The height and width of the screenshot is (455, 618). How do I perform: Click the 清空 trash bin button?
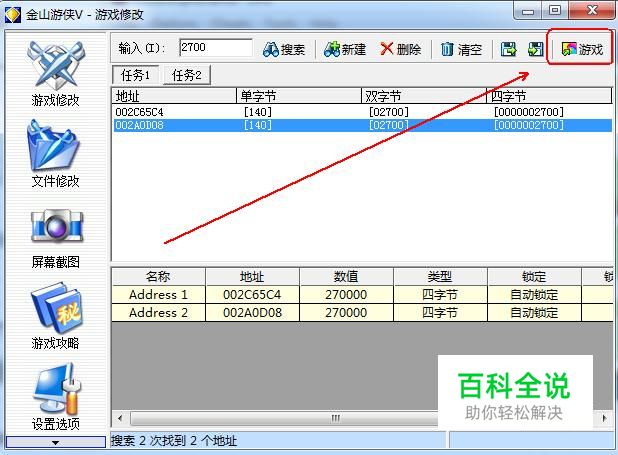[461, 49]
